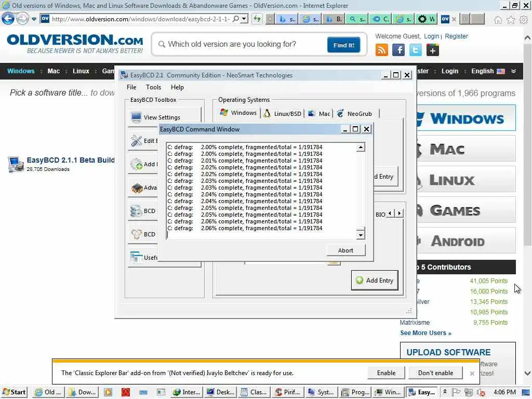Click the address bar URL field
This screenshot has width=532, height=399.
140,19
